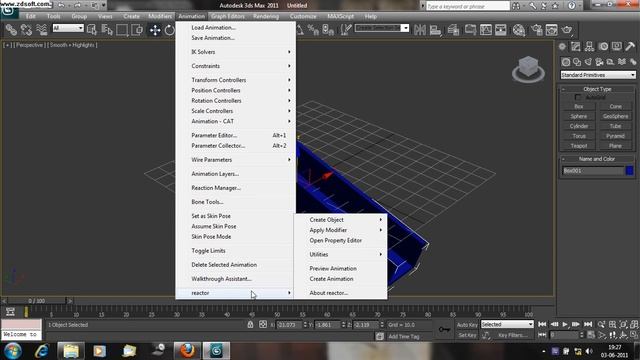Toggle the AutoGrid checkbox

(578, 97)
